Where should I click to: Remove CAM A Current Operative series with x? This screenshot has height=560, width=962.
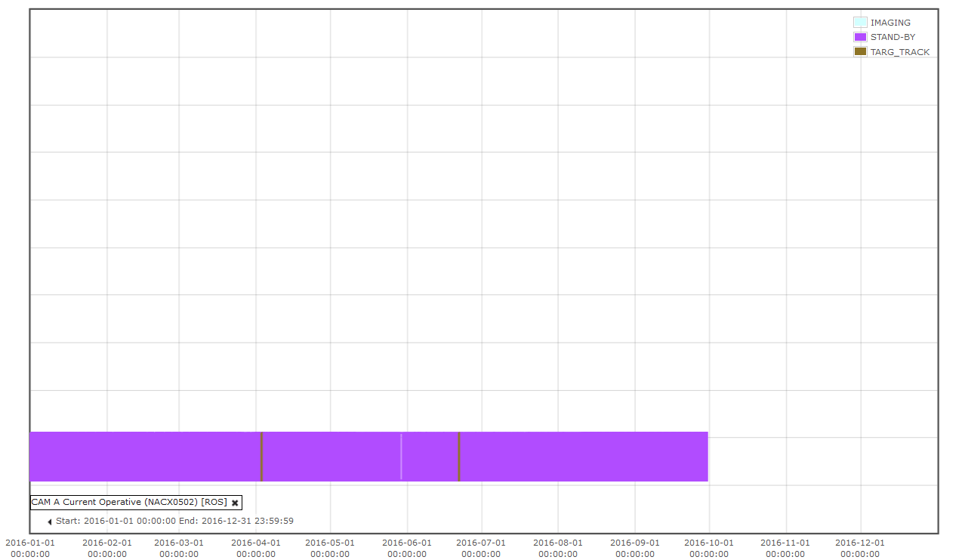click(235, 503)
